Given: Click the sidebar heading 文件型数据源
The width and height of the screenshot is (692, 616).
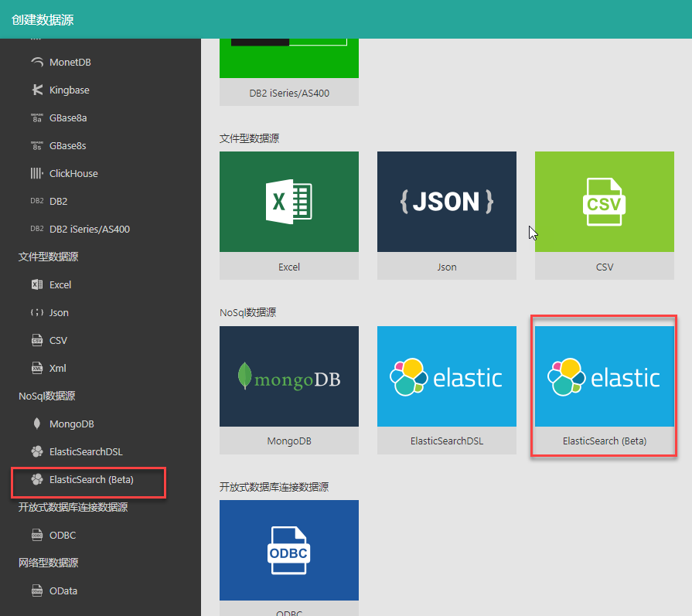Looking at the screenshot, I should pyautogui.click(x=49, y=257).
